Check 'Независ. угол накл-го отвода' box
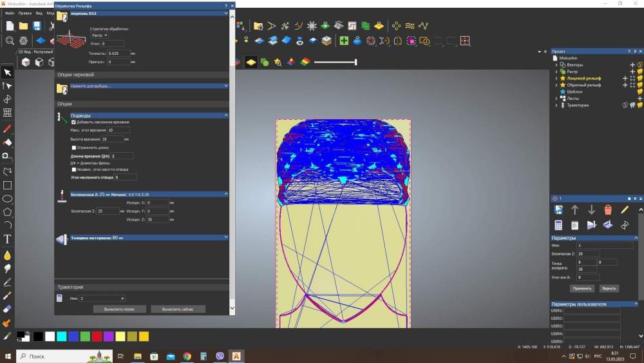This screenshot has width=644, height=363. [x=74, y=170]
